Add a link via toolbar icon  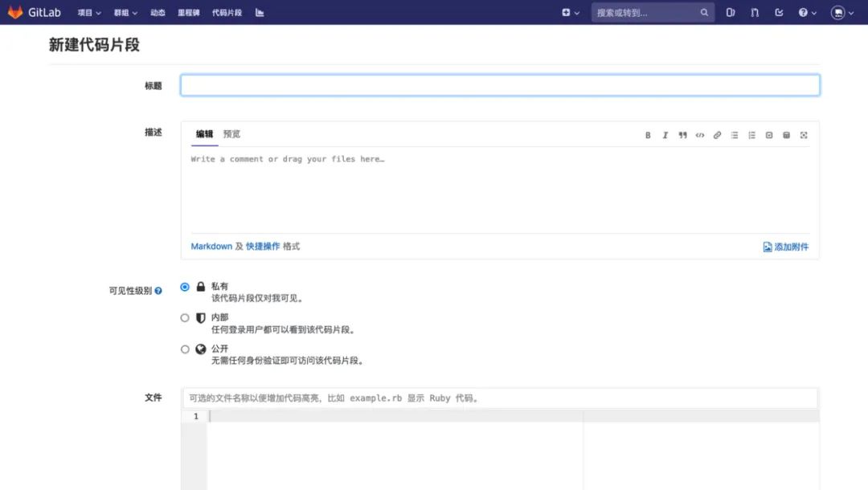pos(717,136)
